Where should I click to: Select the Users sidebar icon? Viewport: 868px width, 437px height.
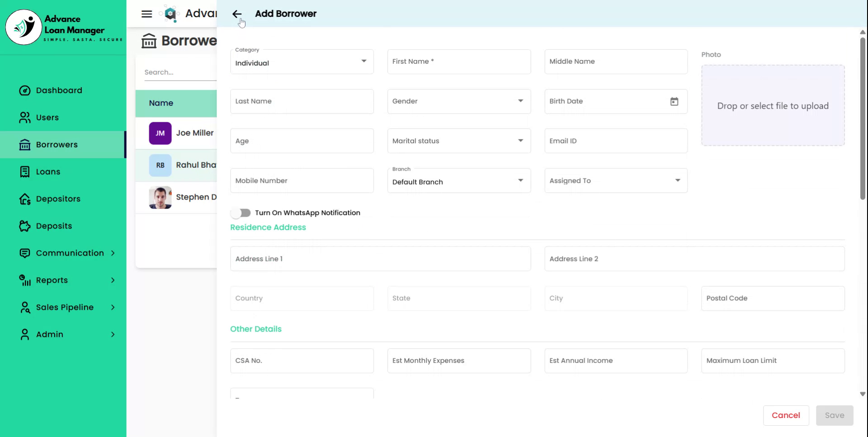tap(25, 117)
